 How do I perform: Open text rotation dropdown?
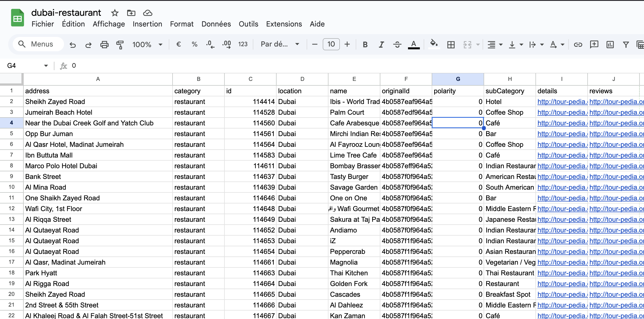tap(557, 45)
